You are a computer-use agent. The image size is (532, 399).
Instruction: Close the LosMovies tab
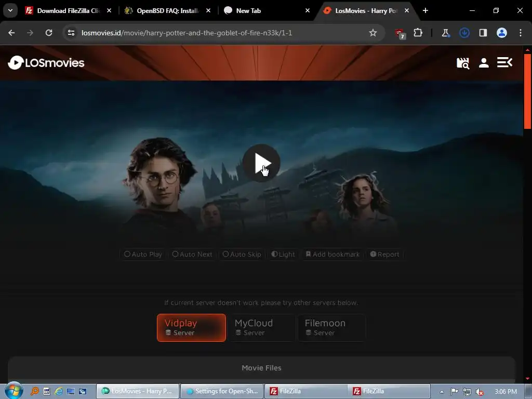[407, 10]
